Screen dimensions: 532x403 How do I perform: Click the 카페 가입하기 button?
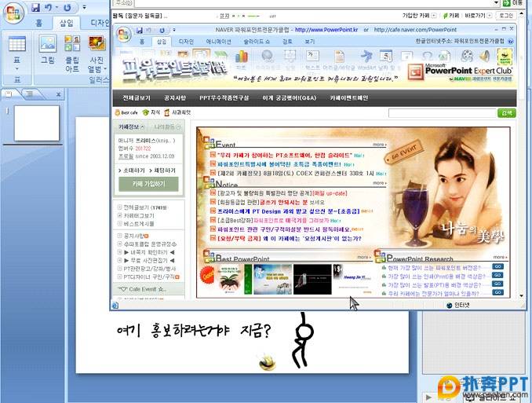pyautogui.click(x=148, y=184)
